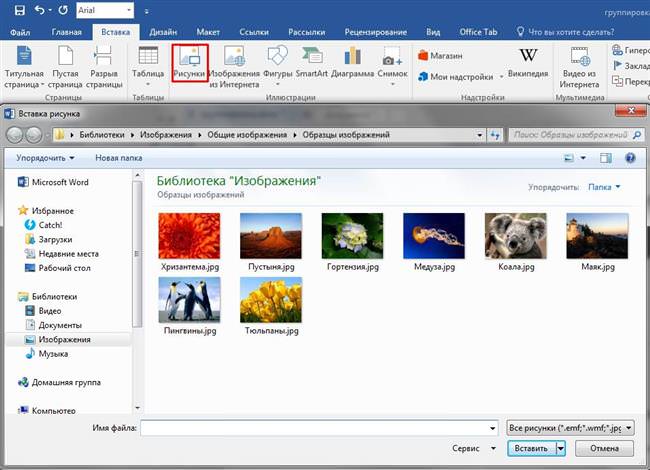Click the Новая папка button
650x470 pixels.
119,158
